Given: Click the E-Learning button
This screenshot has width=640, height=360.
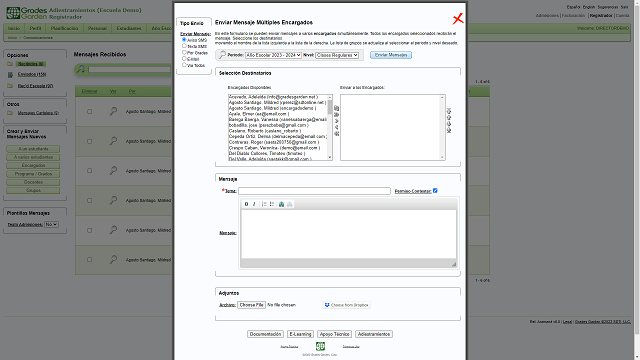Looking at the screenshot, I should click(x=300, y=334).
